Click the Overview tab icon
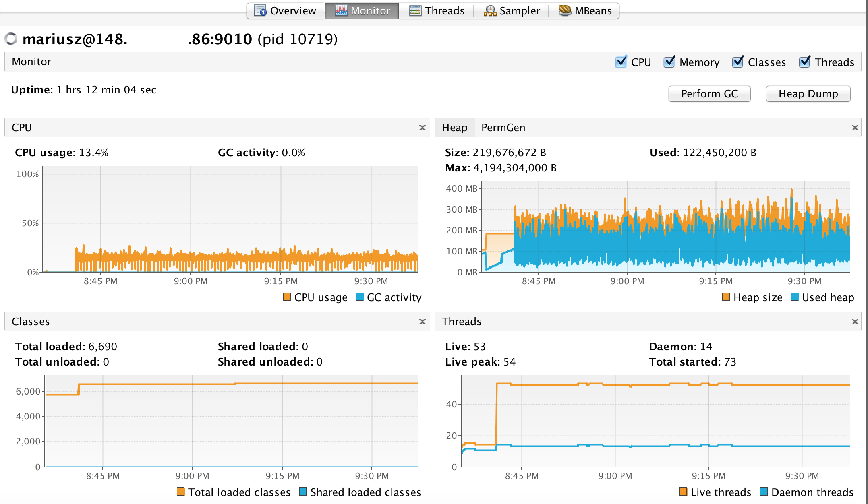The image size is (868, 504). click(x=261, y=10)
